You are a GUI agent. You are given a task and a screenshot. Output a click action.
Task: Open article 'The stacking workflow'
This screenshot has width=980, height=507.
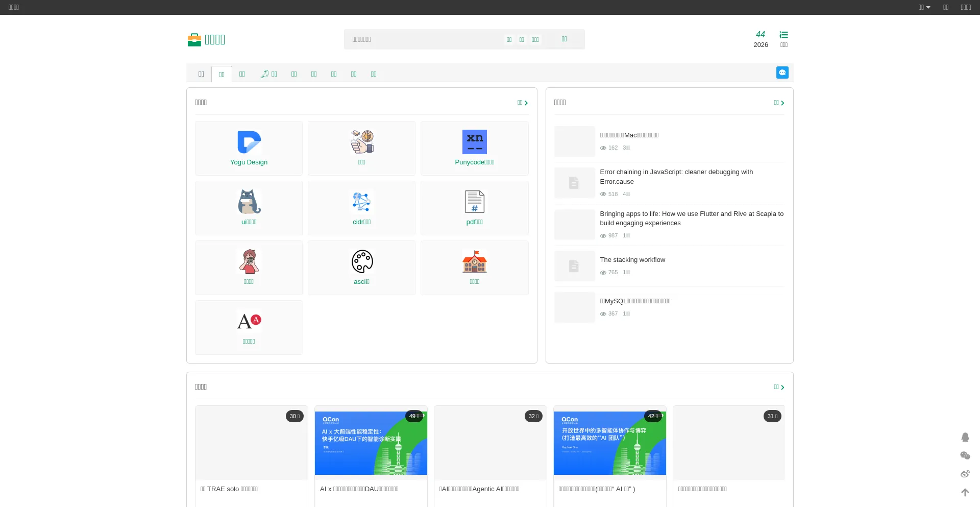(x=632, y=260)
